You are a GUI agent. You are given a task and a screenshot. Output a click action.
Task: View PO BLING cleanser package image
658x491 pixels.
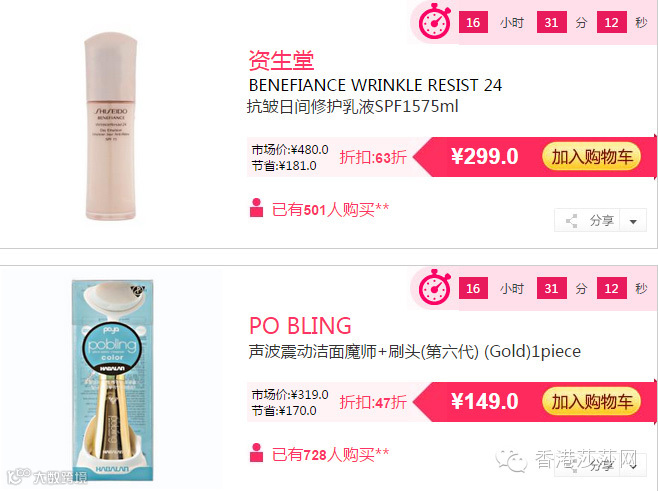point(112,380)
